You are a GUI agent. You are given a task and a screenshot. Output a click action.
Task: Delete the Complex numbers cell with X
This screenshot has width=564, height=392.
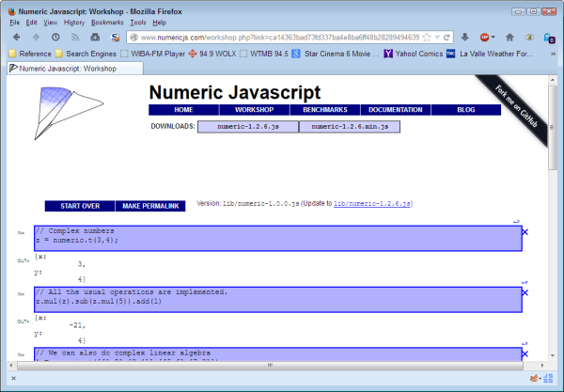pos(525,231)
